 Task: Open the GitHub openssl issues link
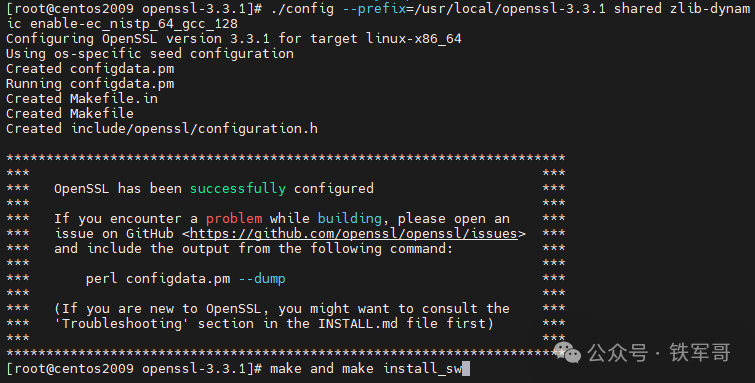(354, 234)
